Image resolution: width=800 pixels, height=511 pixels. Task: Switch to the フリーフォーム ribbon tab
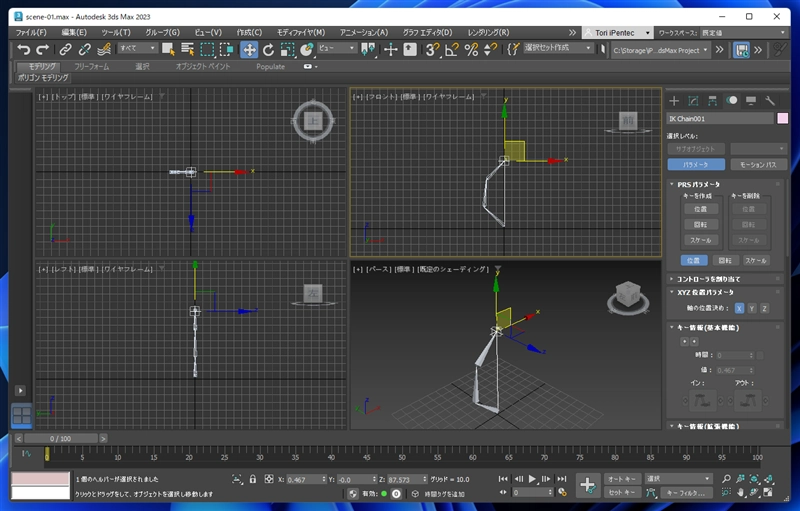(x=92, y=66)
